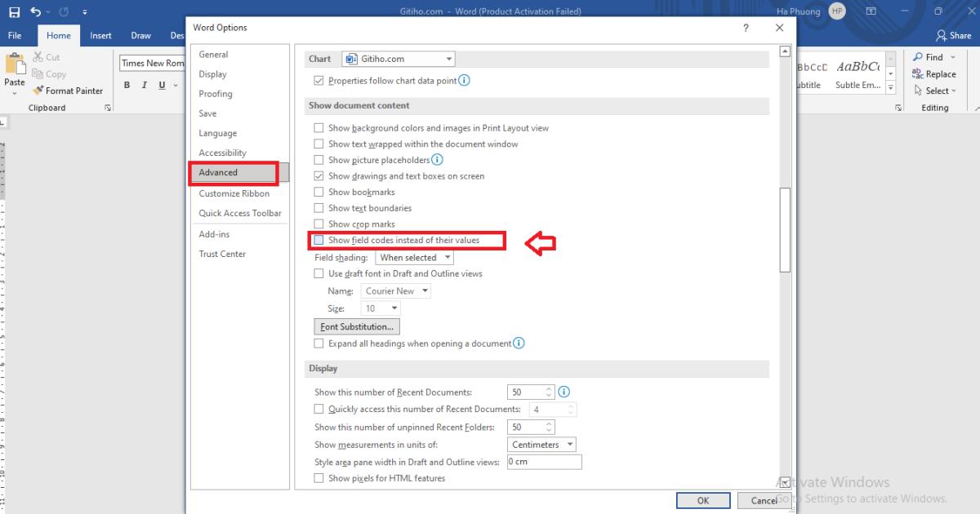Image resolution: width=980 pixels, height=514 pixels.
Task: Open Ribbon Display Options icon
Action: 871,12
